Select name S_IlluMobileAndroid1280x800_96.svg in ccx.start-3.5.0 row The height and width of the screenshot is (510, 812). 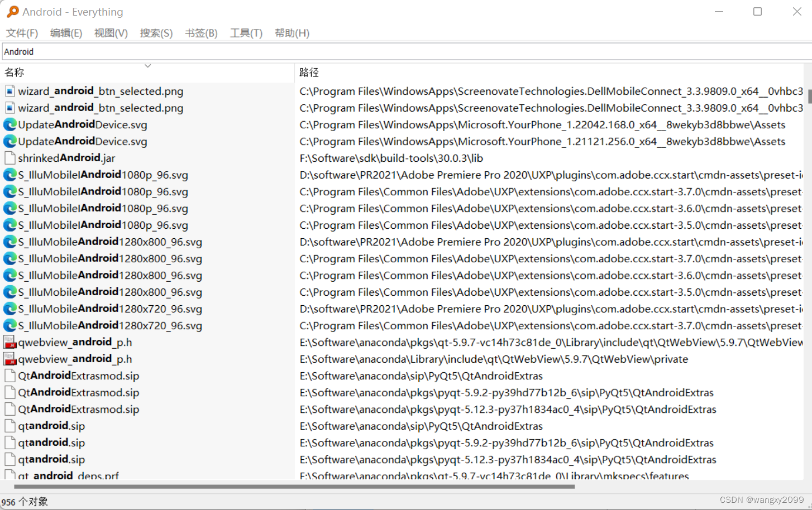click(x=110, y=292)
